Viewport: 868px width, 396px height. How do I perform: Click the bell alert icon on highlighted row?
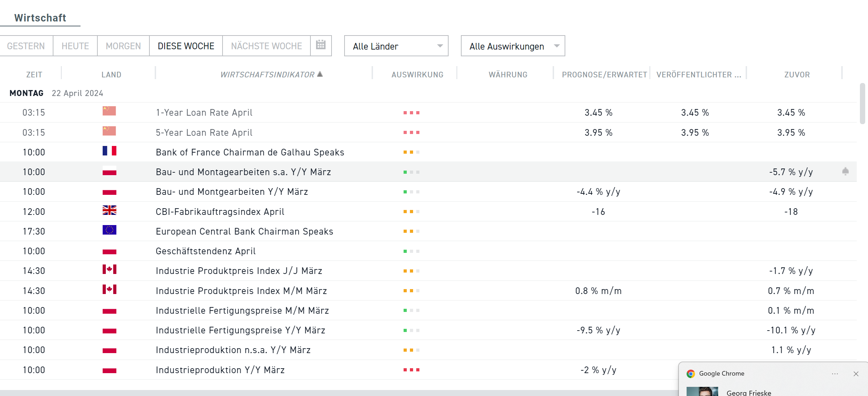point(846,172)
